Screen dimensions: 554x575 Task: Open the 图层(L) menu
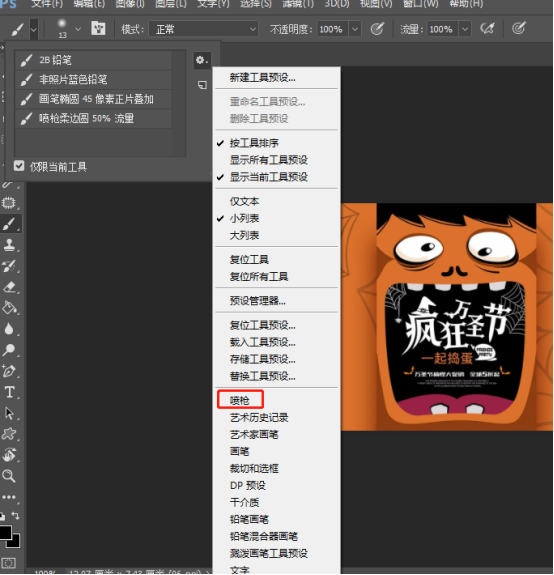[x=171, y=4]
